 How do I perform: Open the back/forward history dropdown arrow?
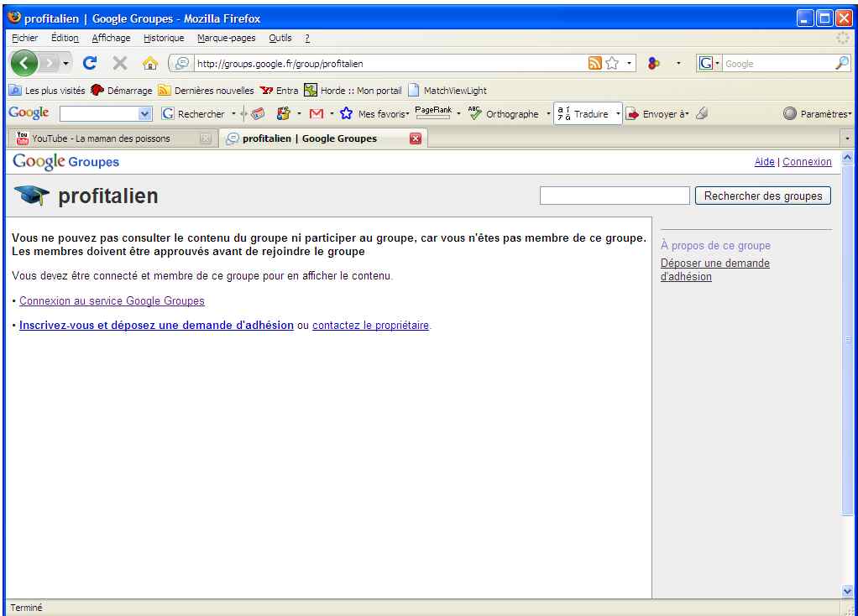pyautogui.click(x=65, y=64)
